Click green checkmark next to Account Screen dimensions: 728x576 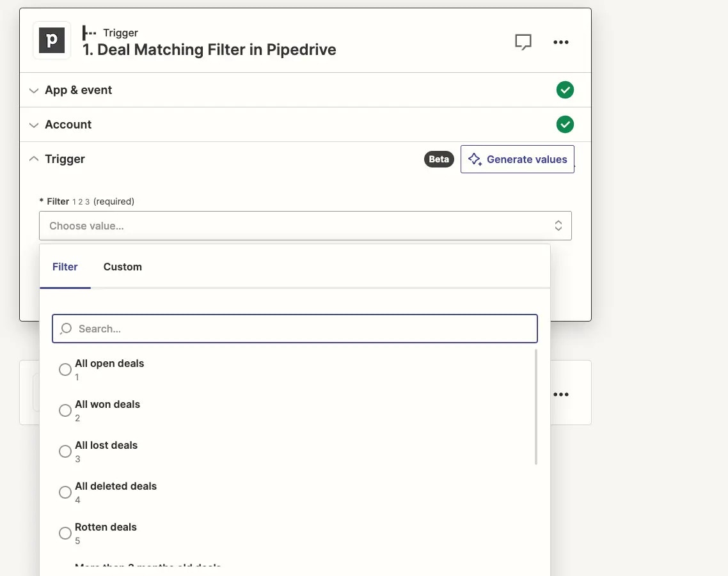click(565, 125)
